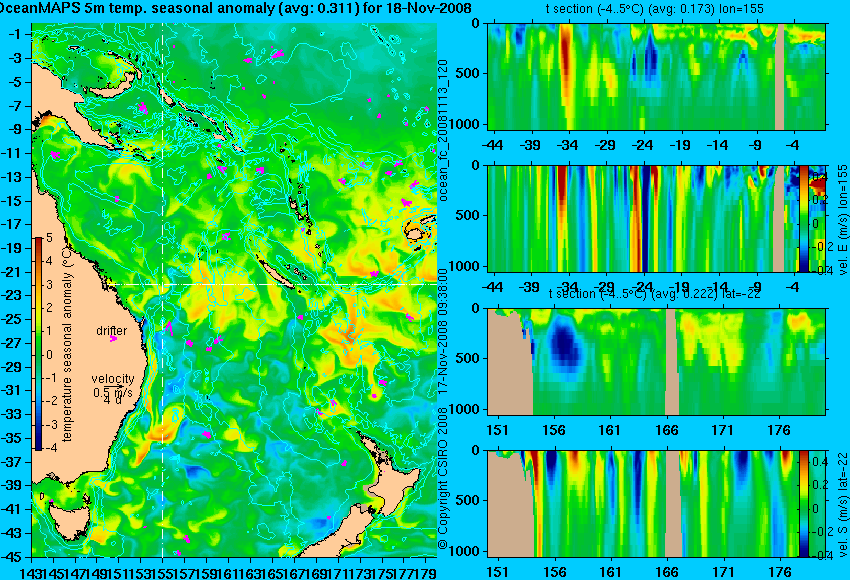Open the eastward velocity section panel for lon=155
Image resolution: width=850 pixels, height=580 pixels.
(x=656, y=219)
